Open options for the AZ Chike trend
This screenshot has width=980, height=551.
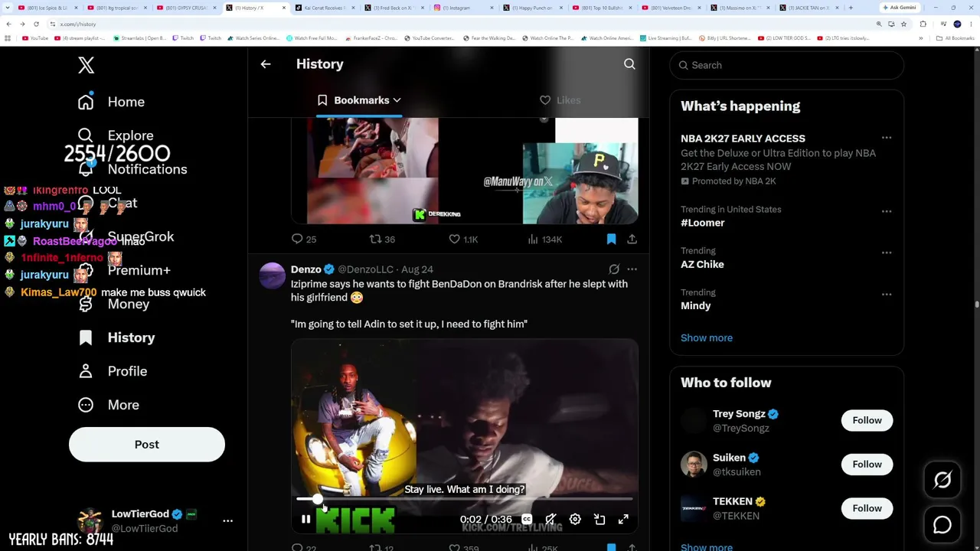[x=887, y=253]
